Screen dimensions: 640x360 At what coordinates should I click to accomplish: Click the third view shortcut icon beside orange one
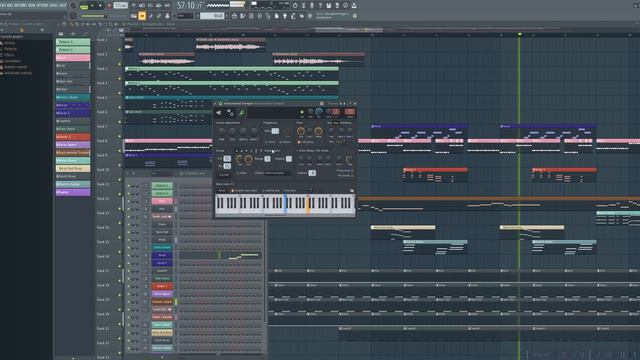point(150,16)
